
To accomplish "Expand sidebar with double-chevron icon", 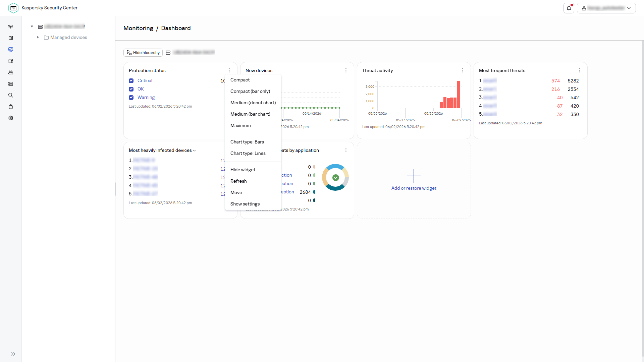I will pos(13,354).
